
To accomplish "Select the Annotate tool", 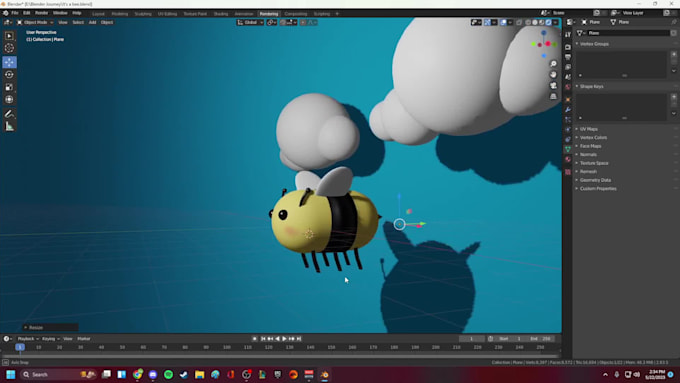I will click(x=9, y=114).
